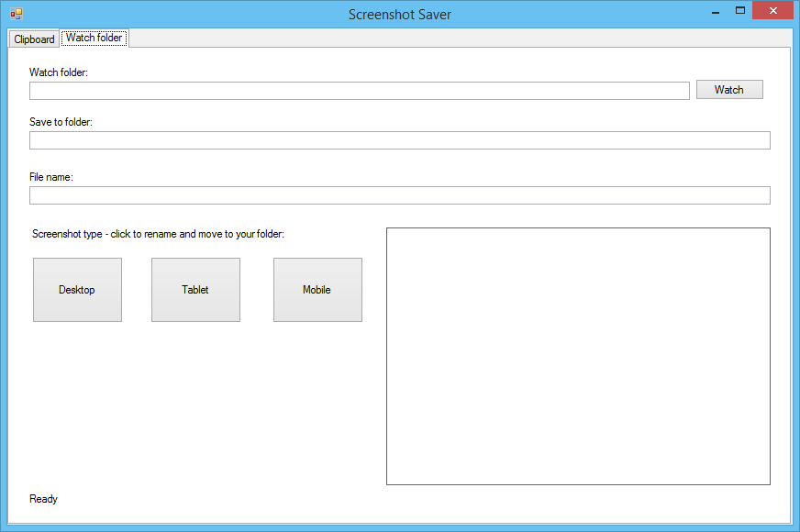The height and width of the screenshot is (532, 800).
Task: Click the empty screenshot preview box
Action: [578, 356]
